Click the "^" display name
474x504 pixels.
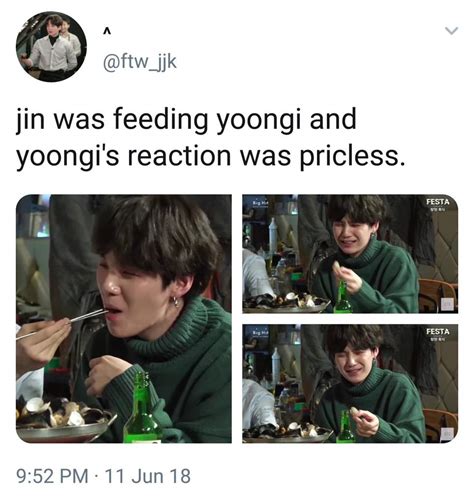(x=106, y=32)
